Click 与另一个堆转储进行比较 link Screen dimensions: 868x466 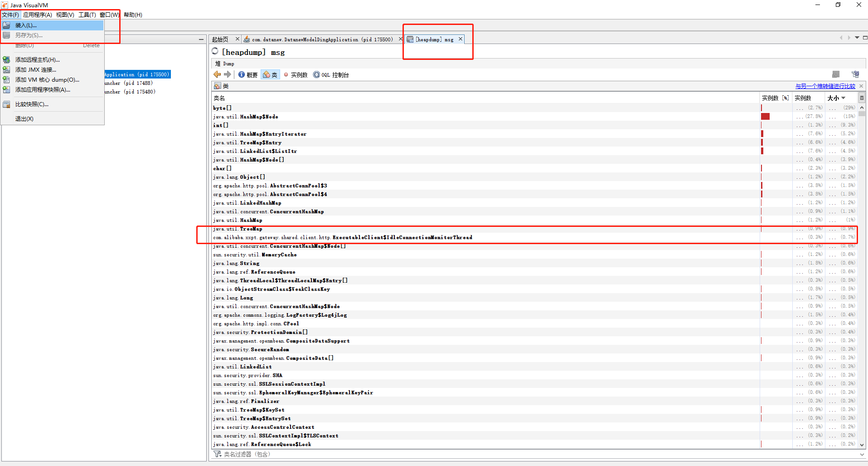pyautogui.click(x=825, y=86)
